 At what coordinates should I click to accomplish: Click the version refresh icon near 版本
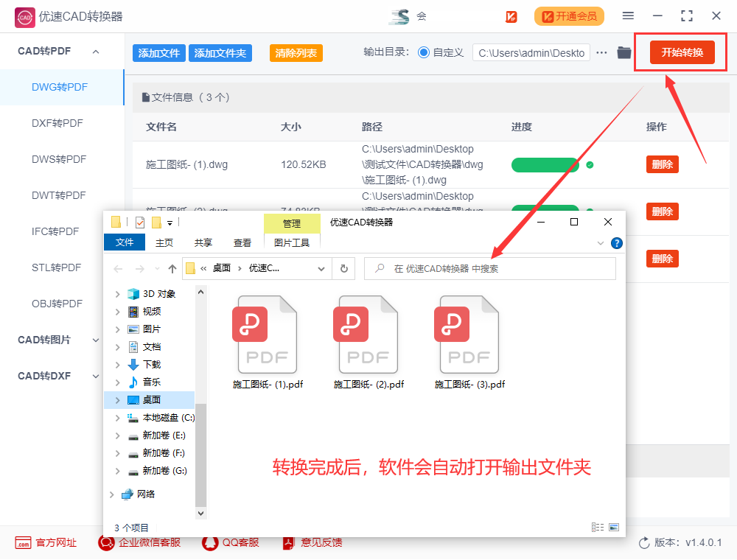[x=644, y=542]
